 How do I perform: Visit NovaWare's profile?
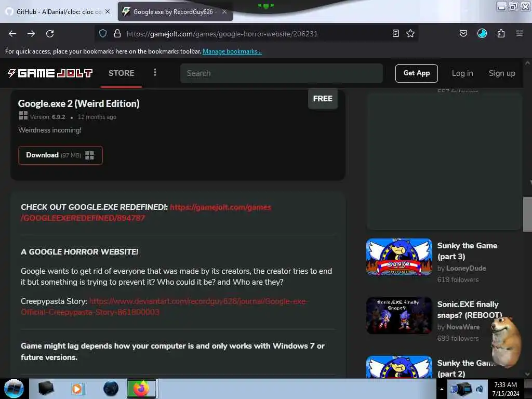[463, 327]
